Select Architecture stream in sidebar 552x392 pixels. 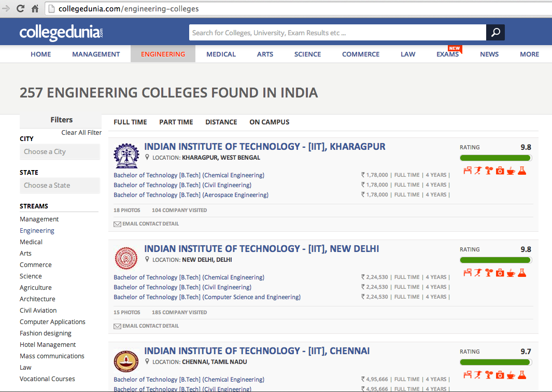pyautogui.click(x=37, y=299)
